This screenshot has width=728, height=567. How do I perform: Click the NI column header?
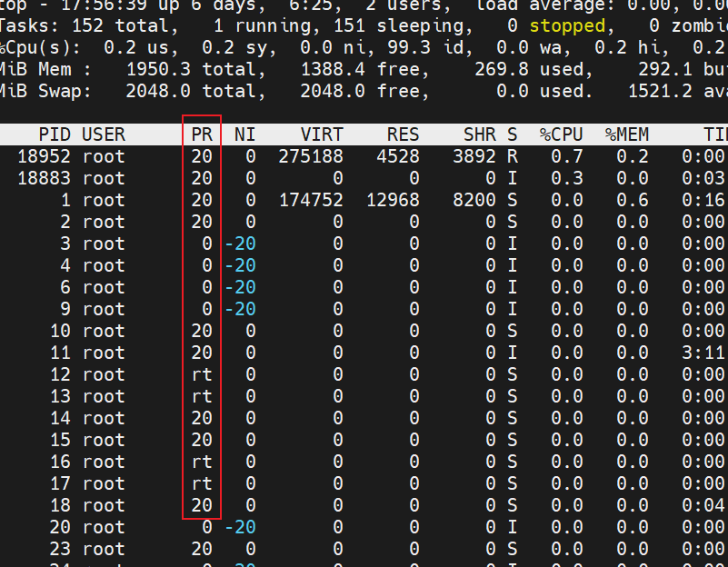(x=244, y=134)
